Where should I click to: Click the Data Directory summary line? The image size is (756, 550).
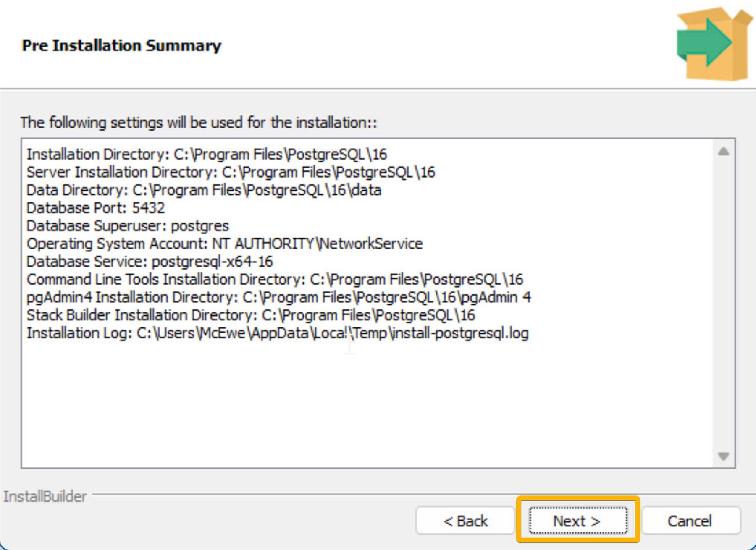204,190
